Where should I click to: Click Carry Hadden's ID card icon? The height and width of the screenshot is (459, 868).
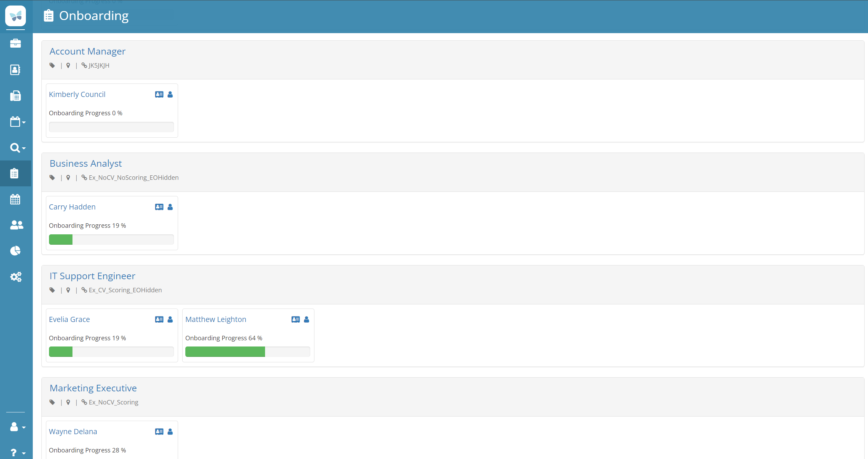159,207
